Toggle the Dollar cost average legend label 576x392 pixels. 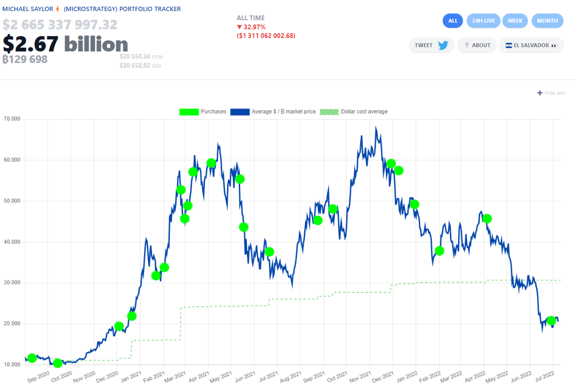pyautogui.click(x=364, y=112)
